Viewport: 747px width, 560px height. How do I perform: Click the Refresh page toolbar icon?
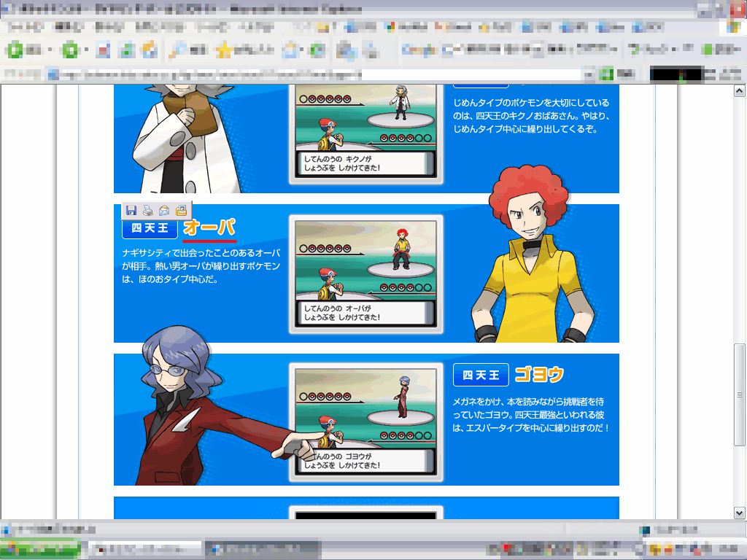[126, 50]
